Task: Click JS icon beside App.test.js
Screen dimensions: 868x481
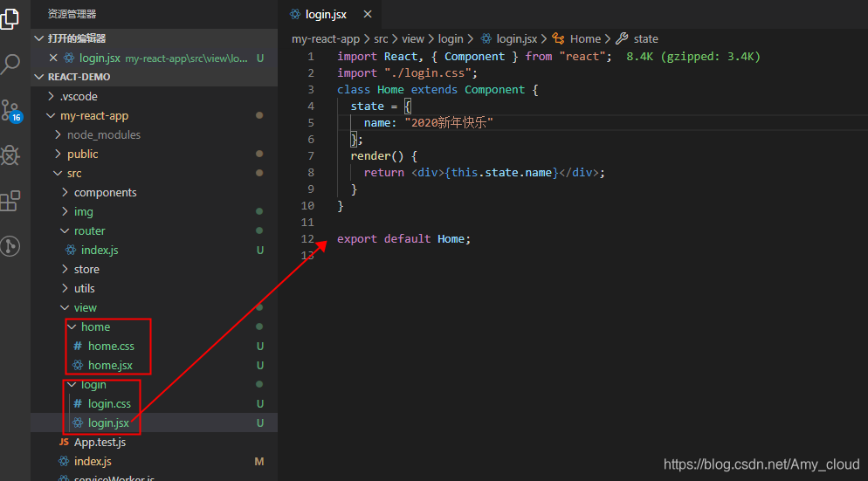Action: click(x=65, y=442)
